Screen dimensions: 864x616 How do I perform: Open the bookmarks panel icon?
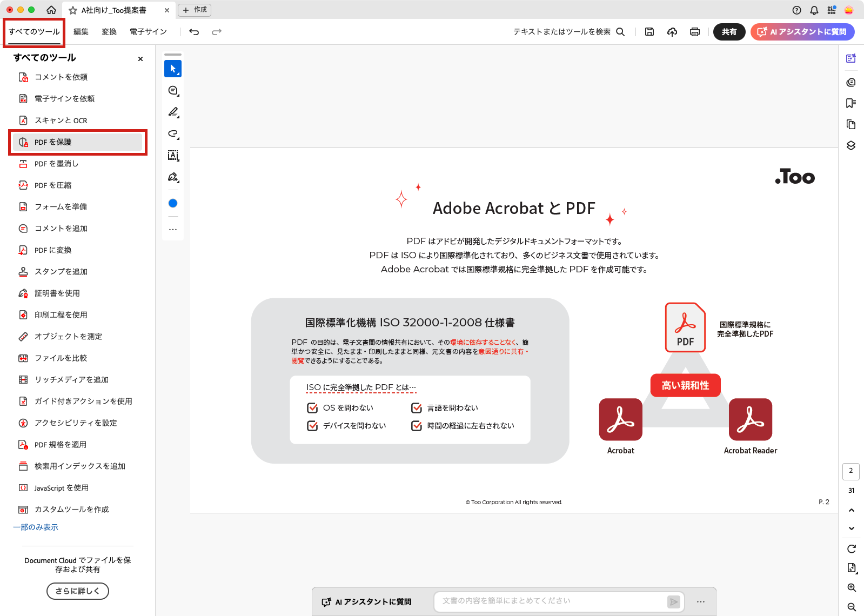851,103
